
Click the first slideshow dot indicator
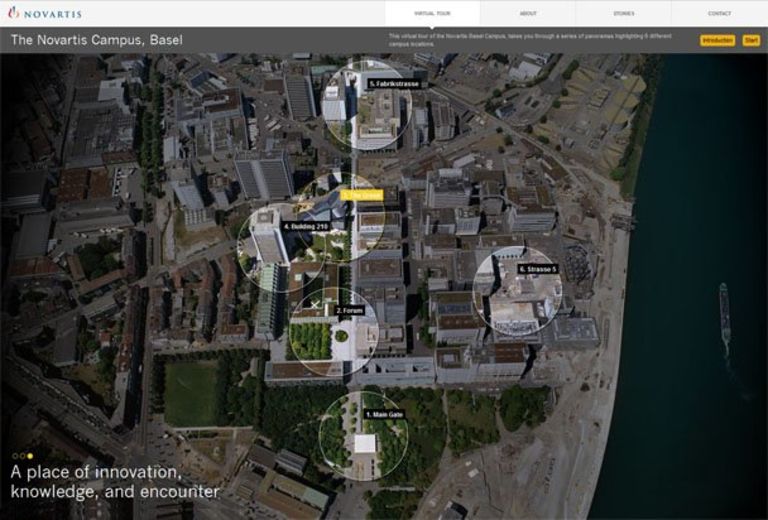pyautogui.click(x=15, y=456)
